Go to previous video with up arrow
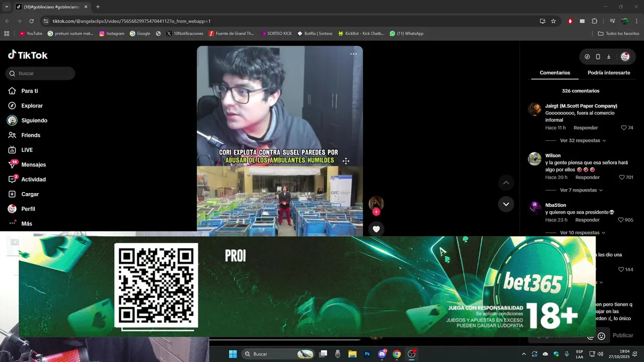The height and width of the screenshot is (362, 644). pos(506,183)
